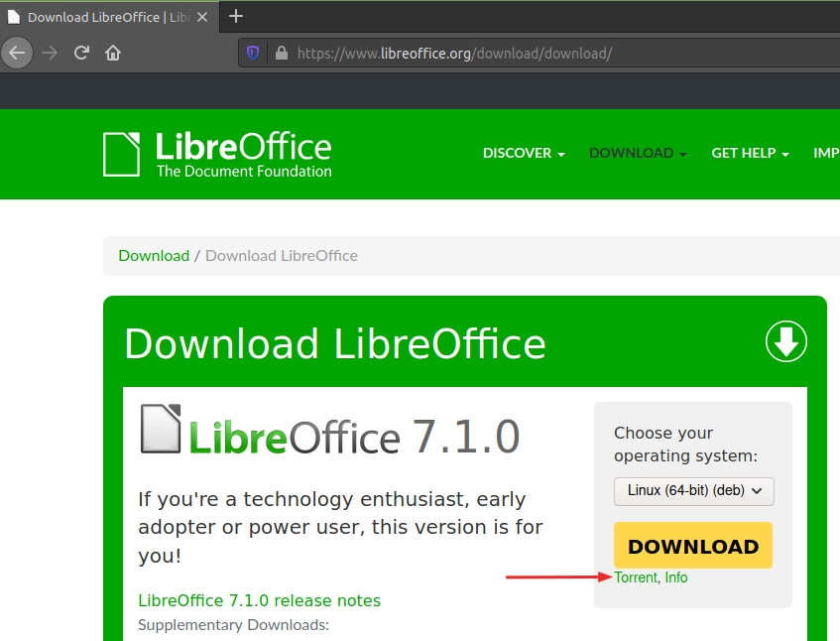Close the Download LibreOffice tab

pos(202,17)
